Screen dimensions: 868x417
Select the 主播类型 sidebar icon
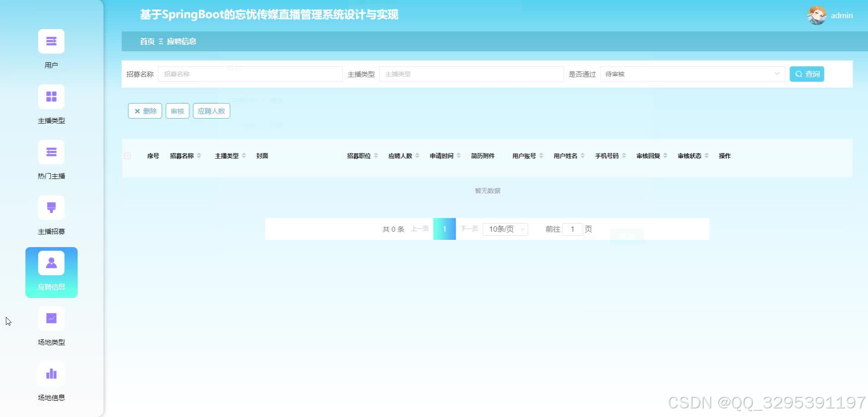point(51,97)
